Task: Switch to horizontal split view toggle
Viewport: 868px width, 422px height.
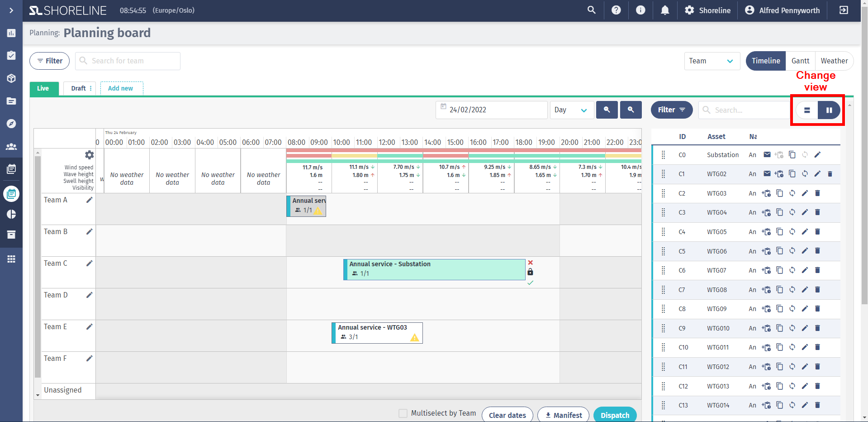Action: click(807, 110)
